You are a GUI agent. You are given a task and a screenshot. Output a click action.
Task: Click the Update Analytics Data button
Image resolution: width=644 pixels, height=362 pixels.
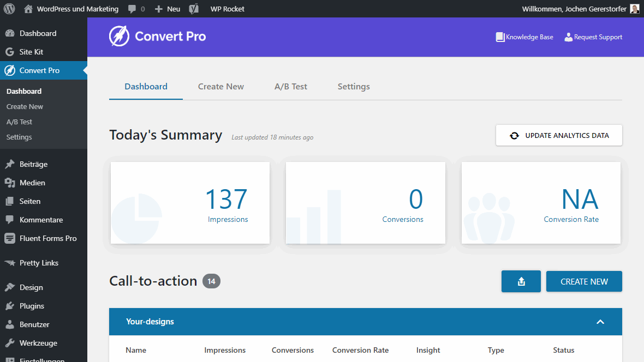coord(559,135)
